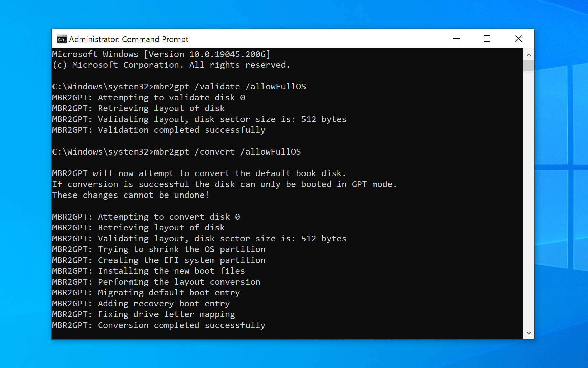Click the 'Migrating default boot entry' line
The image size is (588, 368).
pos(146,293)
